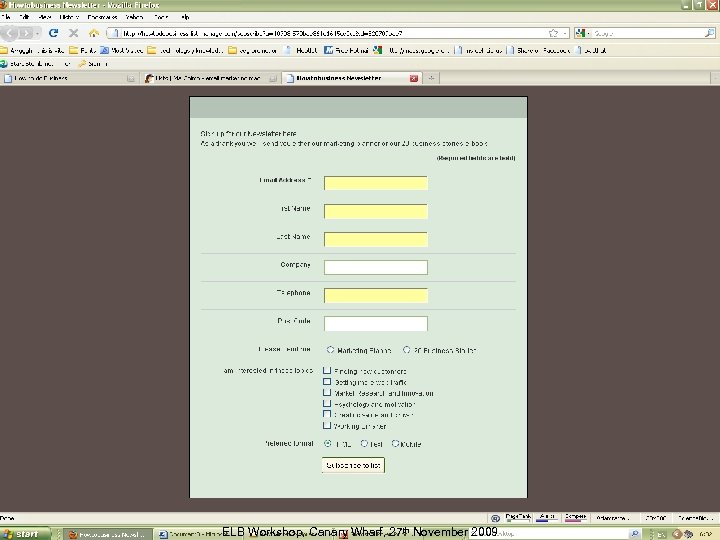Open the Help menu
This screenshot has height=540, width=720.
click(185, 17)
